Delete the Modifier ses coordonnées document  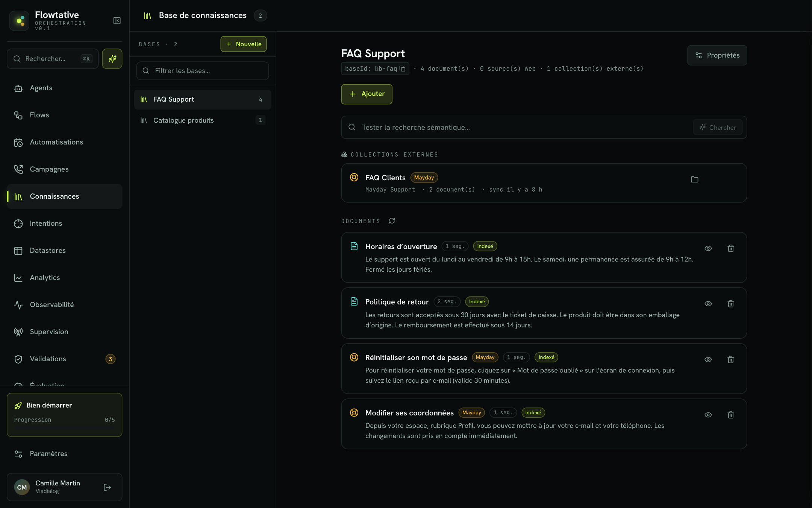pos(730,415)
